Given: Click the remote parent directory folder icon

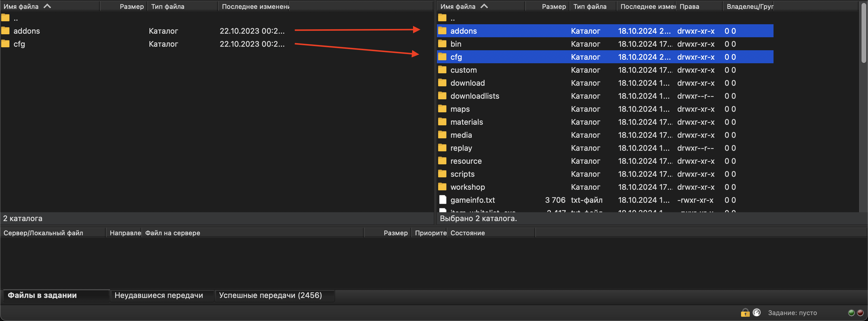Looking at the screenshot, I should tap(442, 18).
